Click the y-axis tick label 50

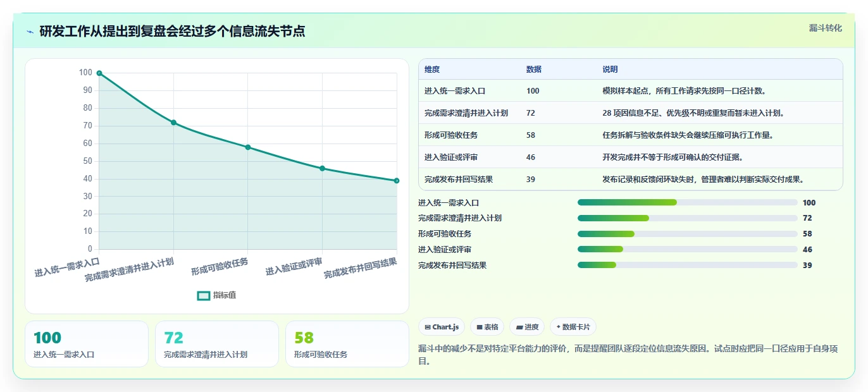pos(87,161)
